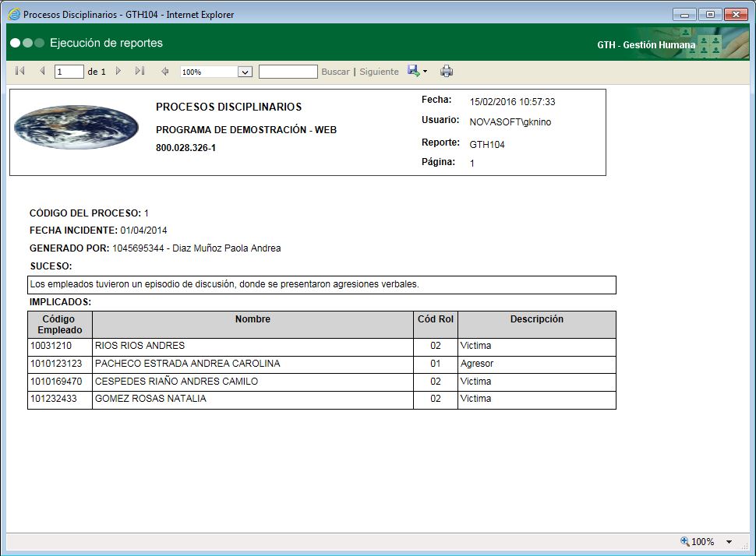Image resolution: width=756 pixels, height=556 pixels.
Task: Select the page number input field
Action: tap(68, 71)
